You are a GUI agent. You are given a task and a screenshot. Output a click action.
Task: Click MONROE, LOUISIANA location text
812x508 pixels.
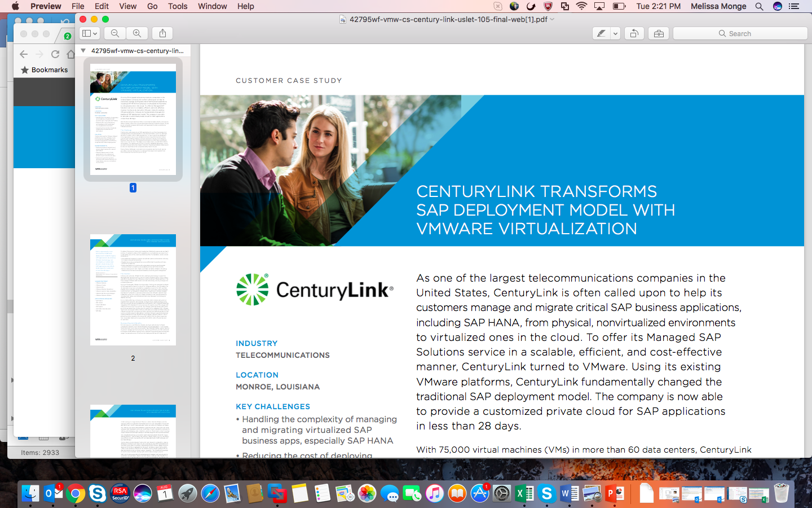point(277,387)
